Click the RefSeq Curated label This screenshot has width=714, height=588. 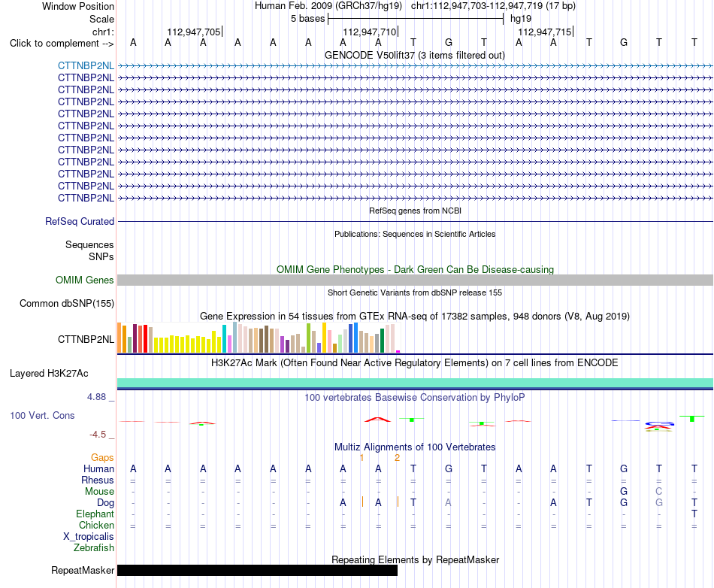pos(80,221)
